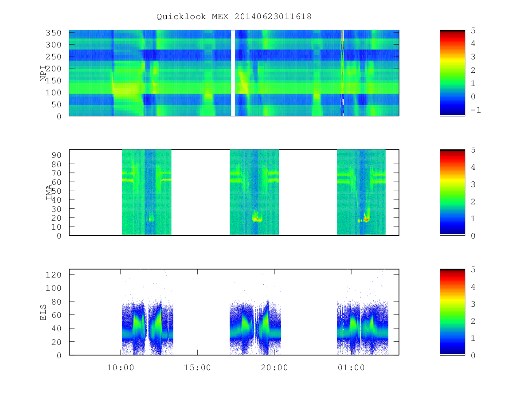
Task: Click the 15:00 time axis label
Action: [x=197, y=368]
